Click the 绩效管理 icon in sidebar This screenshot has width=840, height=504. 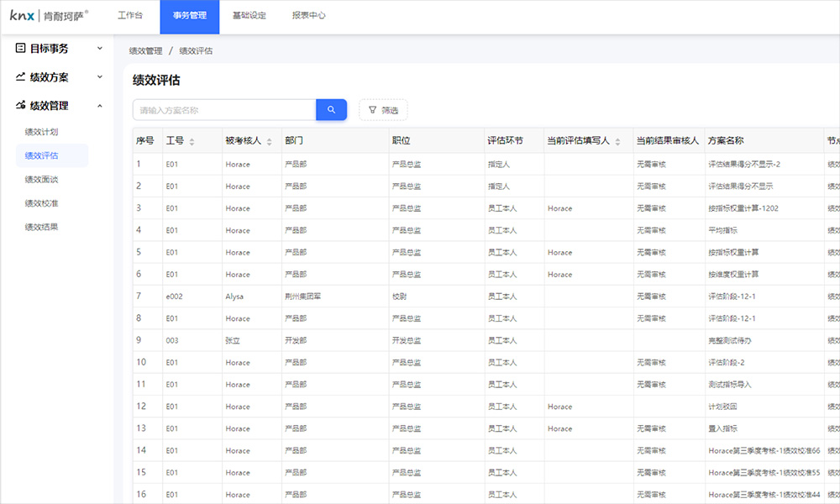(20, 106)
